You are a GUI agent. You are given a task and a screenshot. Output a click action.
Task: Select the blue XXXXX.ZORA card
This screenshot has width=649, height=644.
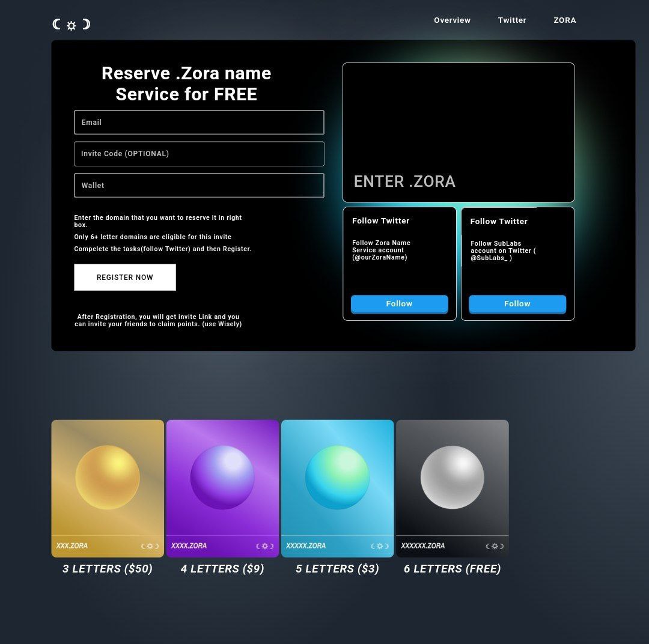[337, 488]
